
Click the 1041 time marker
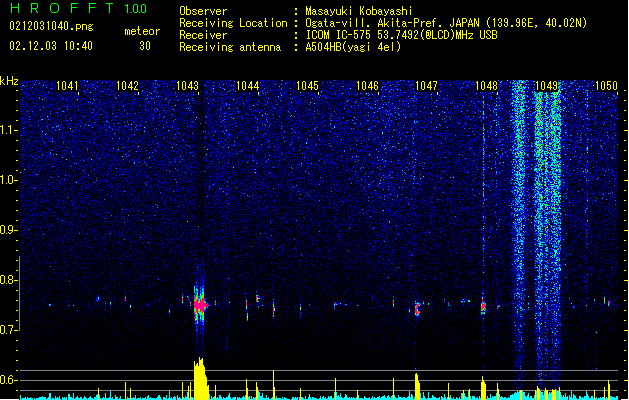(67, 86)
